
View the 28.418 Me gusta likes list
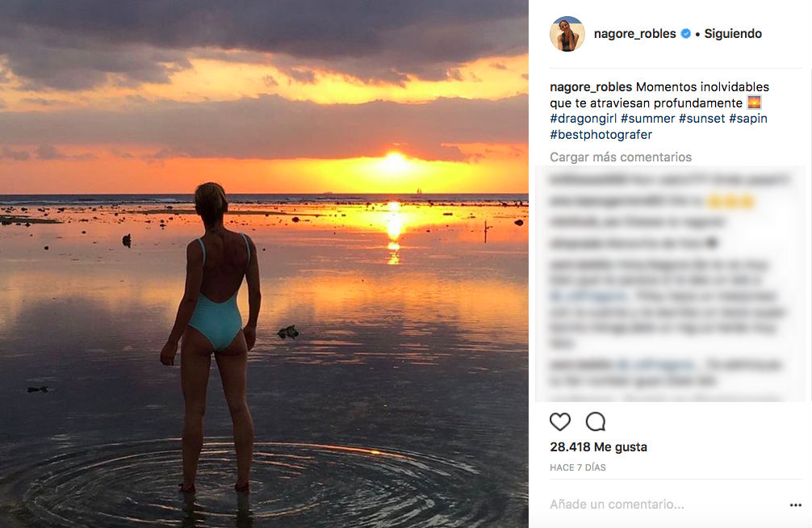point(598,447)
